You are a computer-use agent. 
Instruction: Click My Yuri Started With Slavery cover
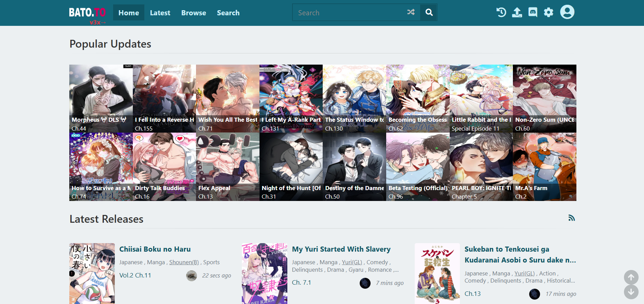[265, 273]
